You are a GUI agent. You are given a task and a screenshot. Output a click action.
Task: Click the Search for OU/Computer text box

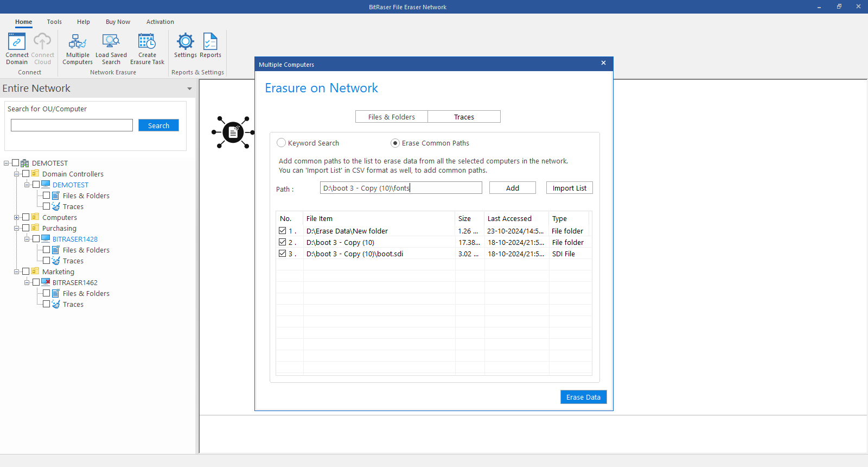coord(72,125)
